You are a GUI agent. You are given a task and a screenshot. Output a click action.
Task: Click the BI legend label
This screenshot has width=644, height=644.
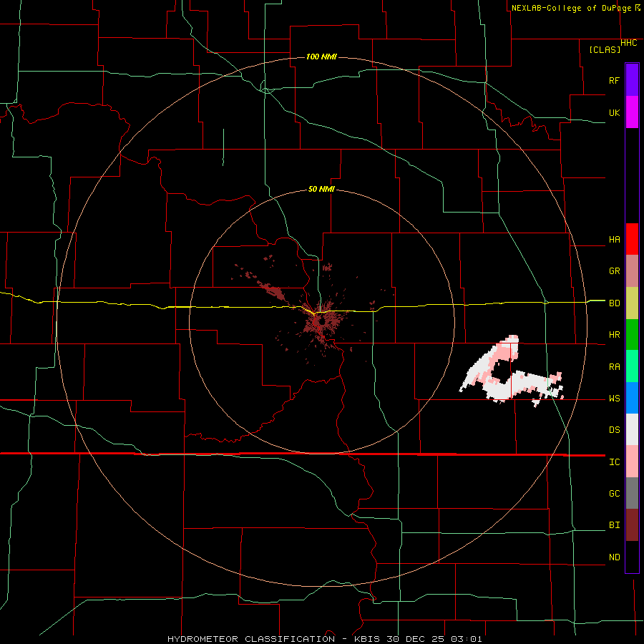point(614,525)
